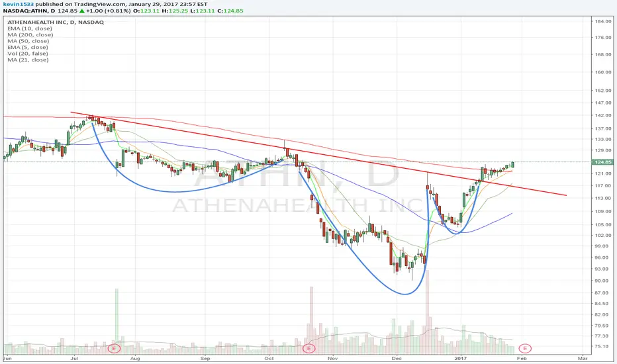Click the 142.00 price axis label
617x364 pixels.
click(603, 115)
